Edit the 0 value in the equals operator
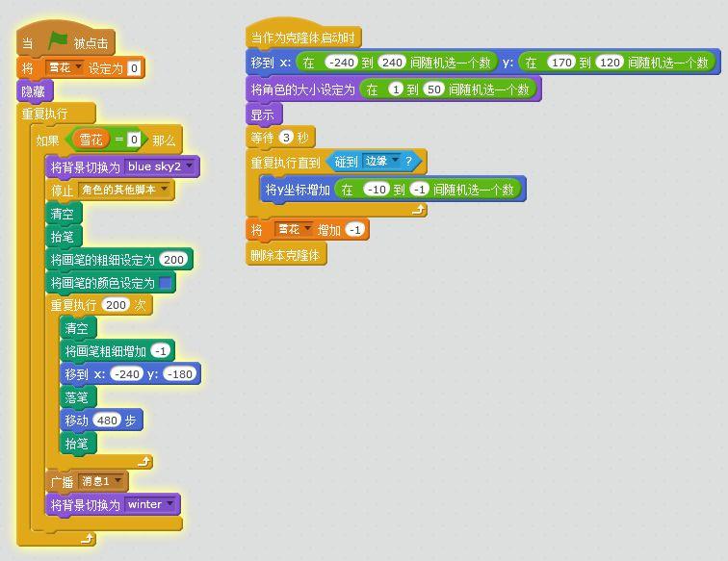728x561 pixels. pos(134,140)
